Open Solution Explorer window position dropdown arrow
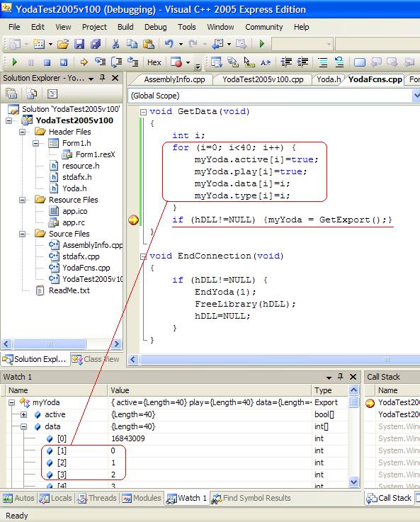420x522 pixels. (91, 79)
